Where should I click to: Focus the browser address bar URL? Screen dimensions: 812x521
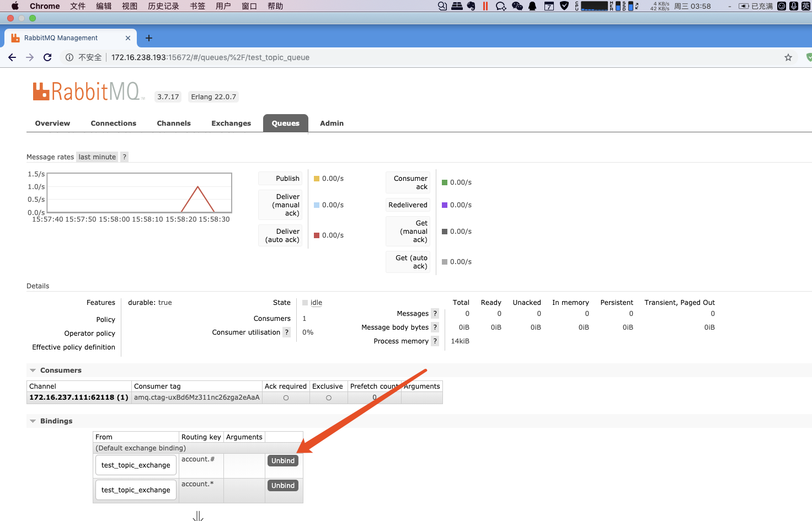[x=210, y=57]
